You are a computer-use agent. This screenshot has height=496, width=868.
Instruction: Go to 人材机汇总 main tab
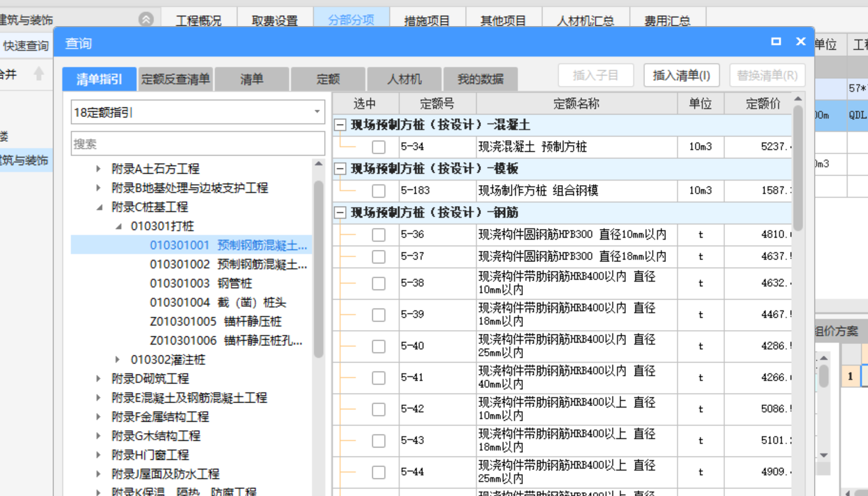pos(585,19)
